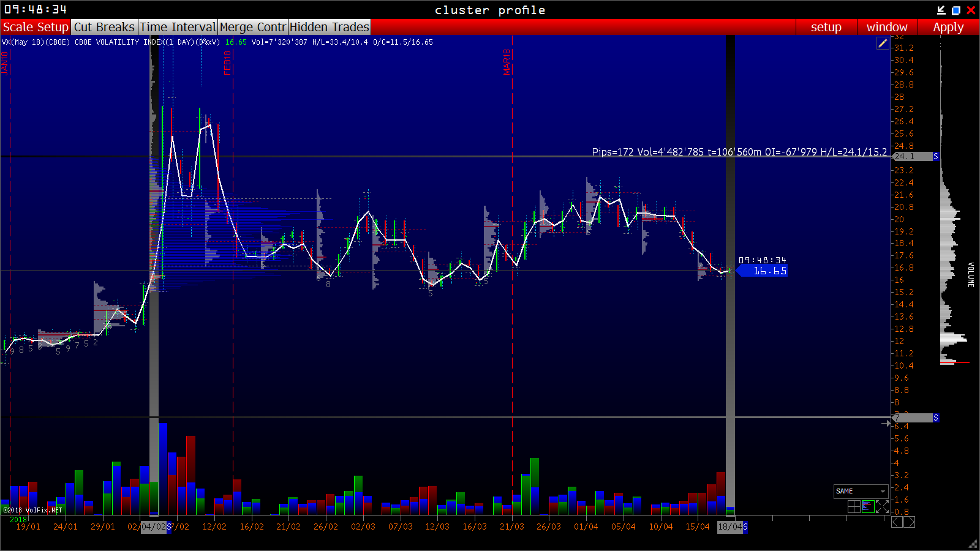980x551 pixels.
Task: Select the 18/04 date marker on timeline
Action: pos(730,527)
